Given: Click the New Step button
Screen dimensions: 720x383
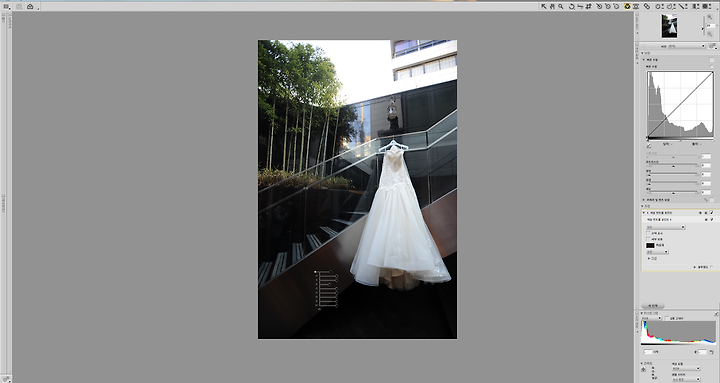Looking at the screenshot, I should pyautogui.click(x=653, y=305).
